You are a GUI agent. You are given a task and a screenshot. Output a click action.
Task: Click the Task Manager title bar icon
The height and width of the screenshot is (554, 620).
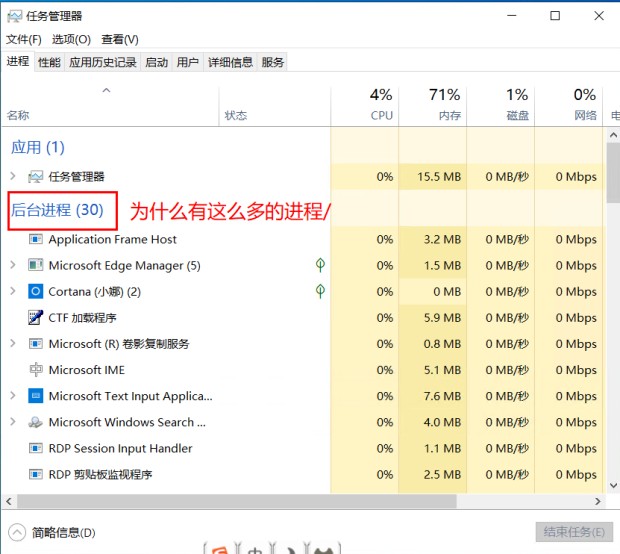pos(15,16)
